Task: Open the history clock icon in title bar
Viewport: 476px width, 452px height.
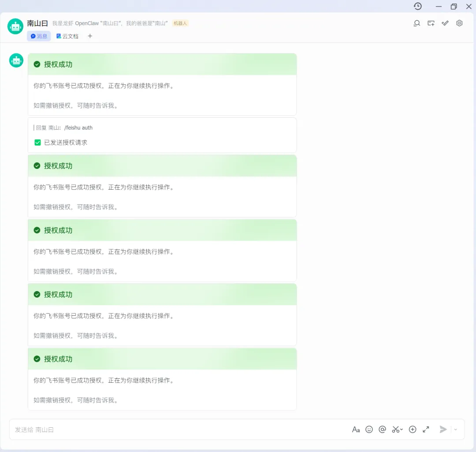Action: coord(418,6)
